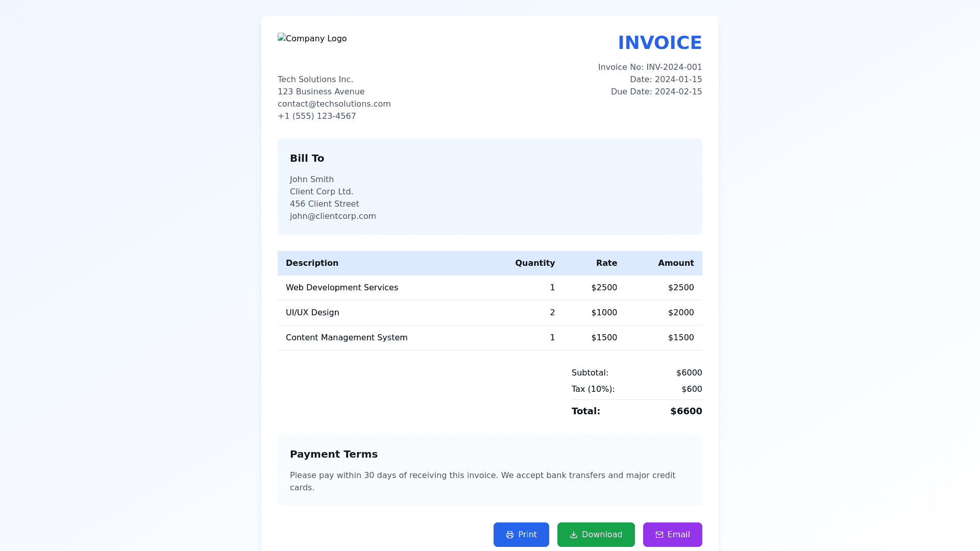Click the INVOICE heading
Screen dimensions: 980x551
tap(659, 43)
